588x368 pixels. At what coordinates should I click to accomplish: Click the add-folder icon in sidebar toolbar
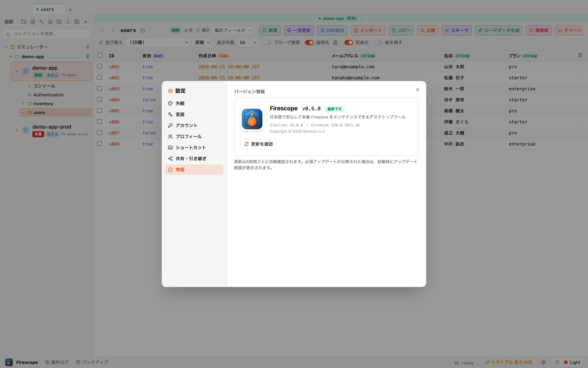point(59,22)
